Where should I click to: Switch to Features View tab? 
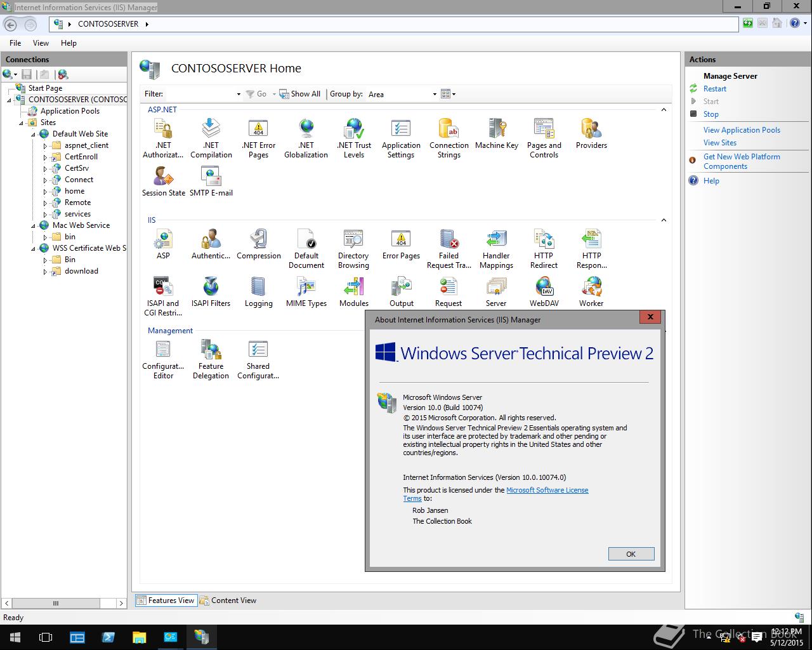(165, 600)
